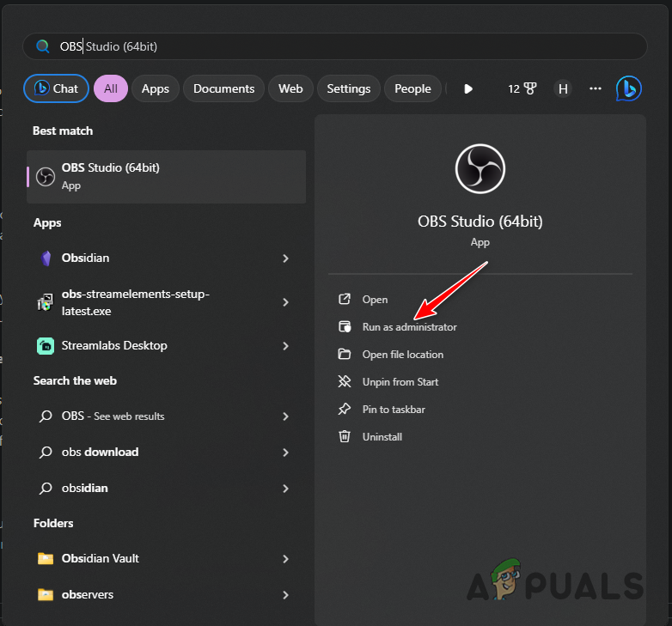Click the large OBS Studio logo

click(480, 168)
